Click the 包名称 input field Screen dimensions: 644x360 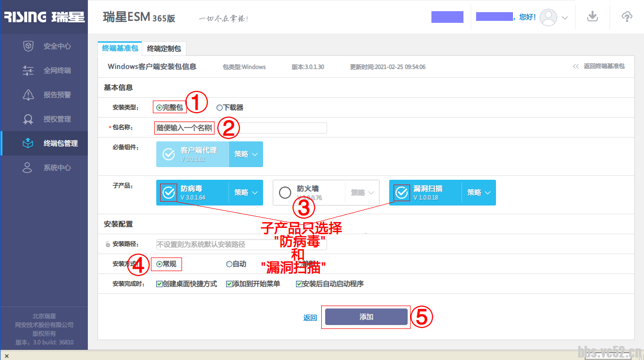click(241, 128)
